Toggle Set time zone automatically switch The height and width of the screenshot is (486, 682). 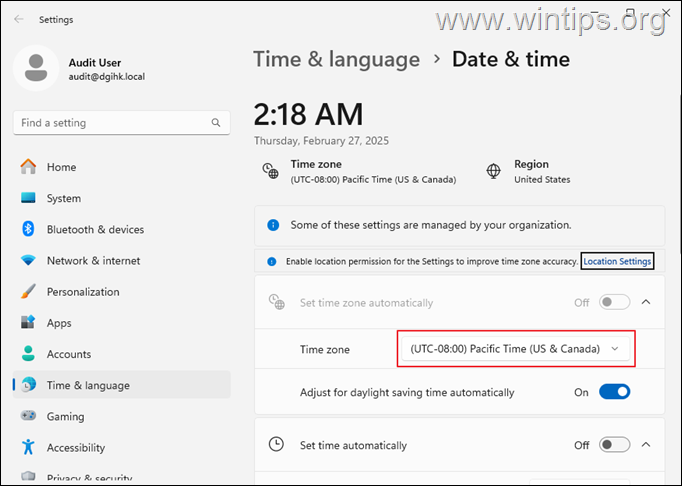[614, 302]
